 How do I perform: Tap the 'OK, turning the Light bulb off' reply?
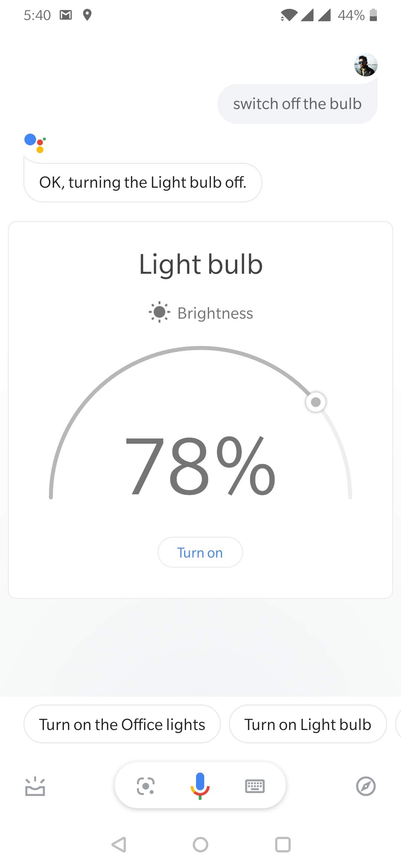(x=143, y=183)
